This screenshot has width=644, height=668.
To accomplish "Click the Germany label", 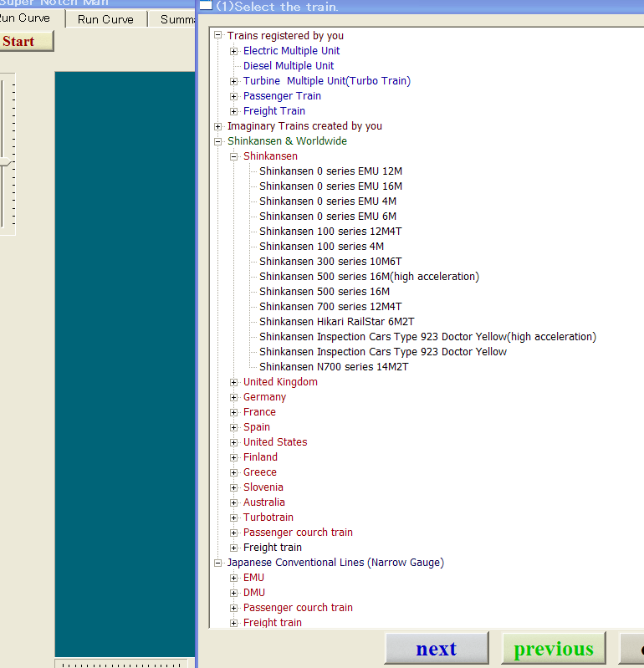I will coord(264,397).
